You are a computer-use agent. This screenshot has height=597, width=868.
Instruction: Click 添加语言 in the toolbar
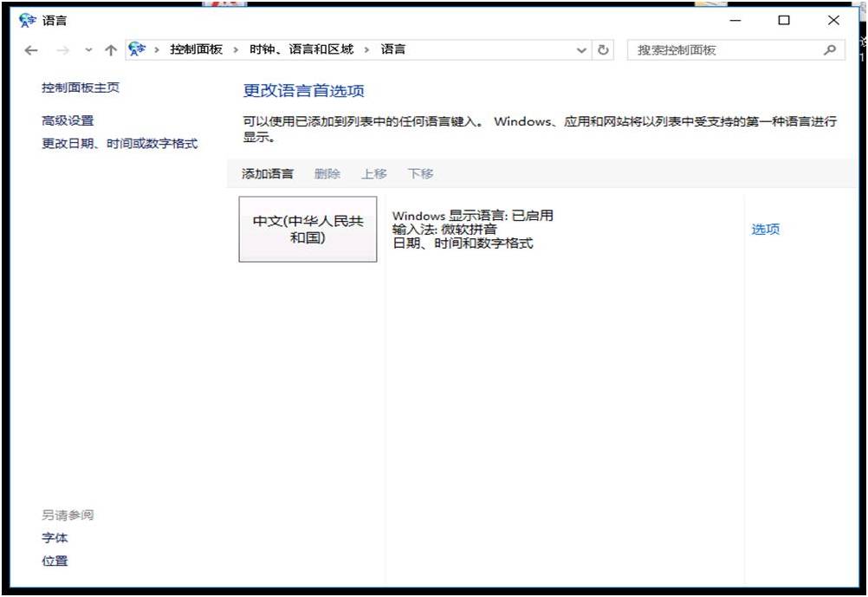pyautogui.click(x=268, y=174)
